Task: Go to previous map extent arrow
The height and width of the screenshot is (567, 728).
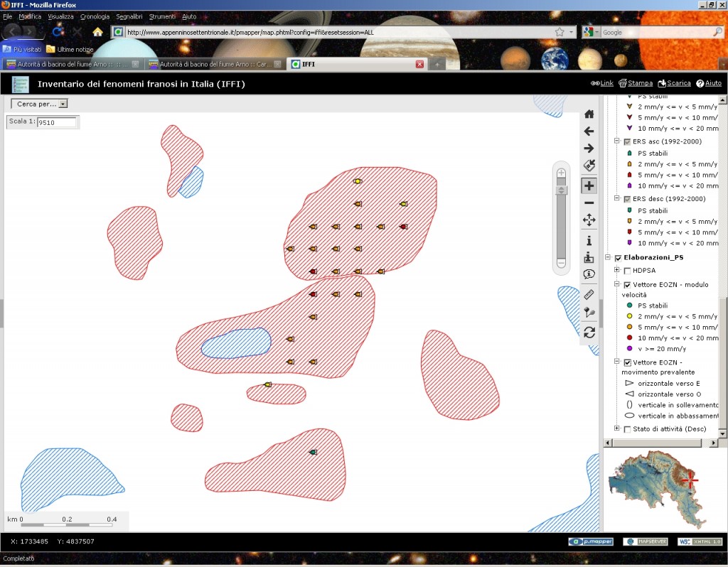Action: tap(589, 131)
